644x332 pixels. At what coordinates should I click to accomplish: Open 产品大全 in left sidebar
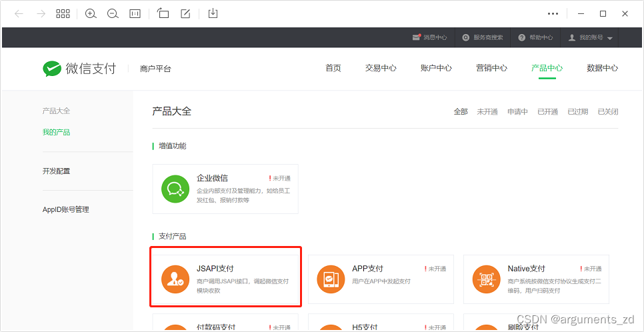coord(56,111)
